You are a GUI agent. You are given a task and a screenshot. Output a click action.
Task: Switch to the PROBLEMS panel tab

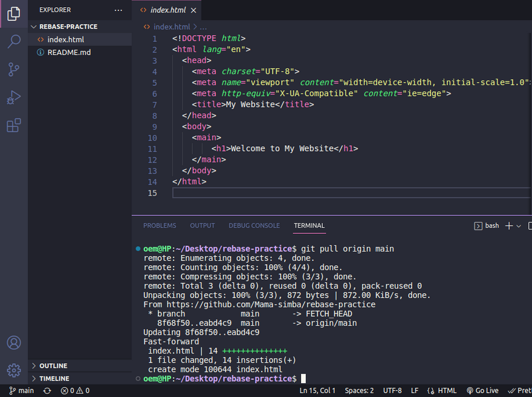(x=160, y=225)
